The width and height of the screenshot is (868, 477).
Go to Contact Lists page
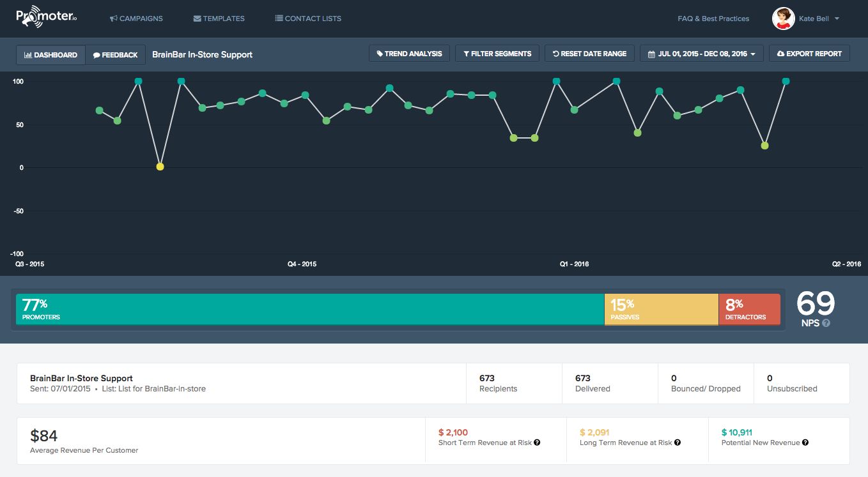(x=308, y=19)
